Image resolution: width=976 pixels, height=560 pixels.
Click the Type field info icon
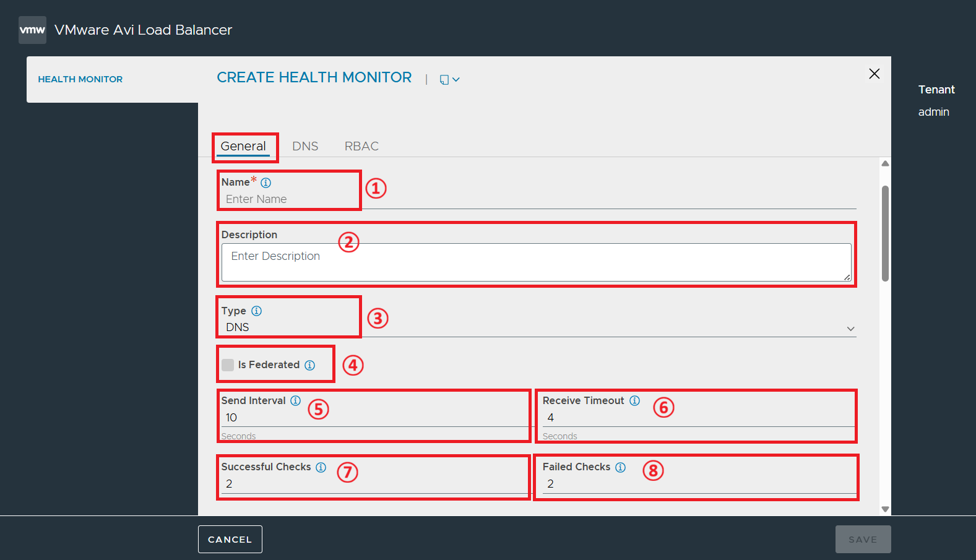(256, 311)
